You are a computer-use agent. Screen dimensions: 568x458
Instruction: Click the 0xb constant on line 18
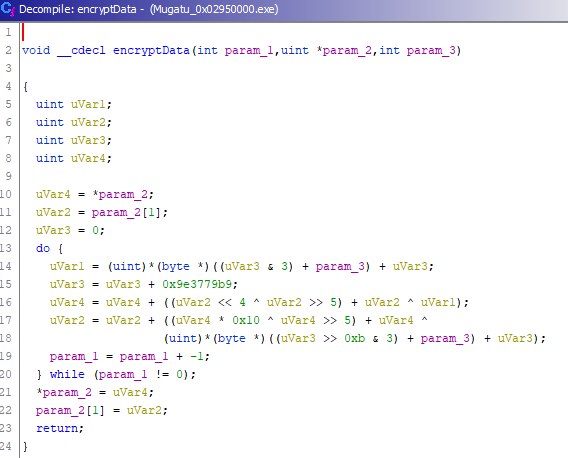click(x=354, y=338)
